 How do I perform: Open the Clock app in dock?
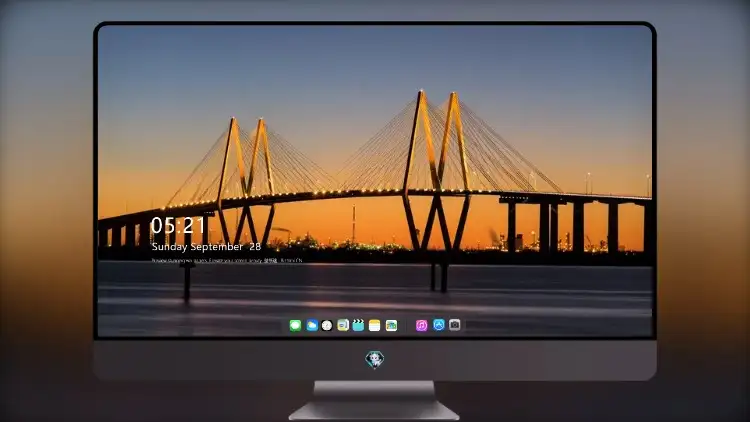(x=327, y=325)
